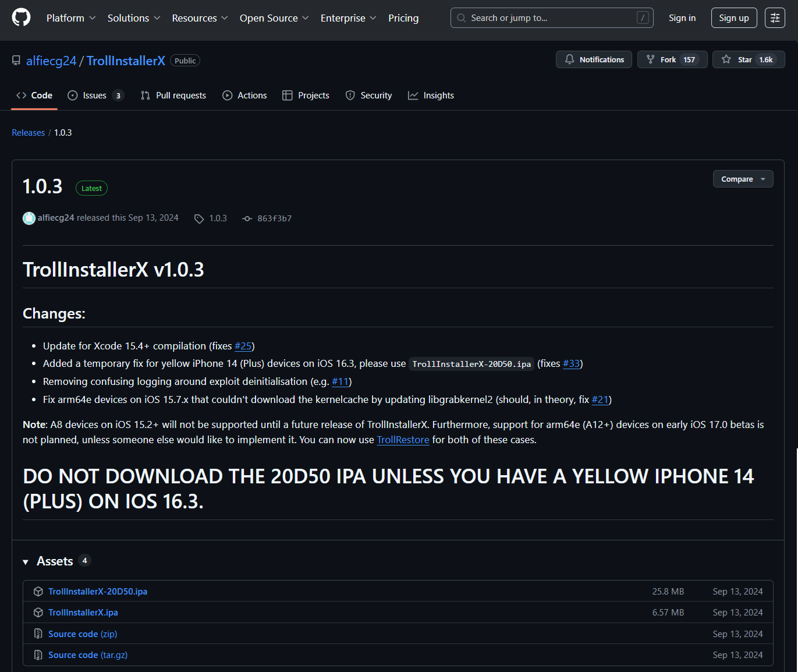798x672 pixels.
Task: Click the Notifications bell button
Action: (x=594, y=59)
